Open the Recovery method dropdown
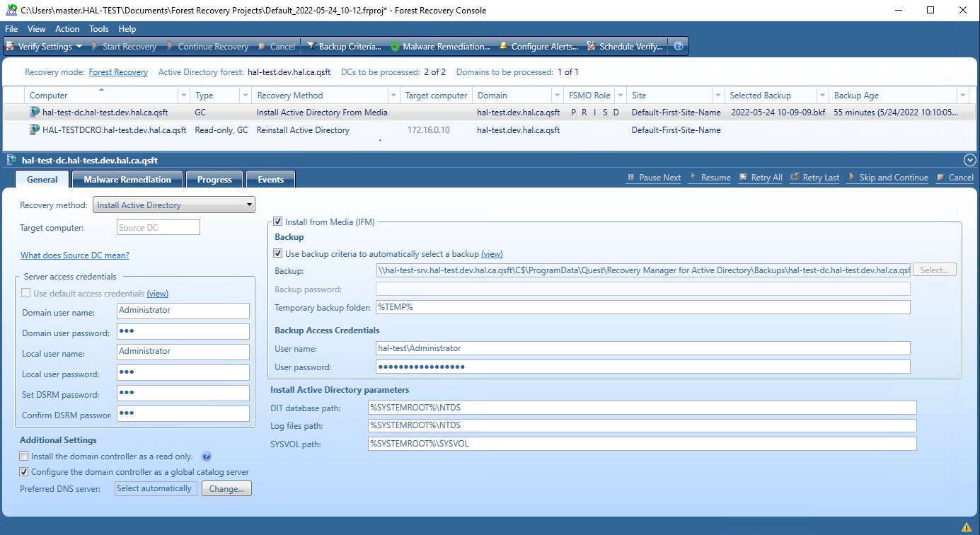Screen dimensions: 980x535 pos(174,205)
